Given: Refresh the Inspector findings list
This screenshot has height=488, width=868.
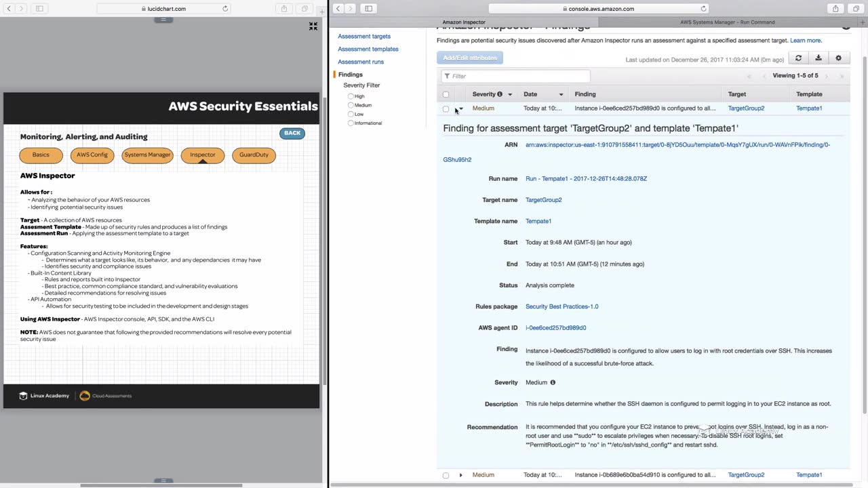Looking at the screenshot, I should (x=799, y=58).
